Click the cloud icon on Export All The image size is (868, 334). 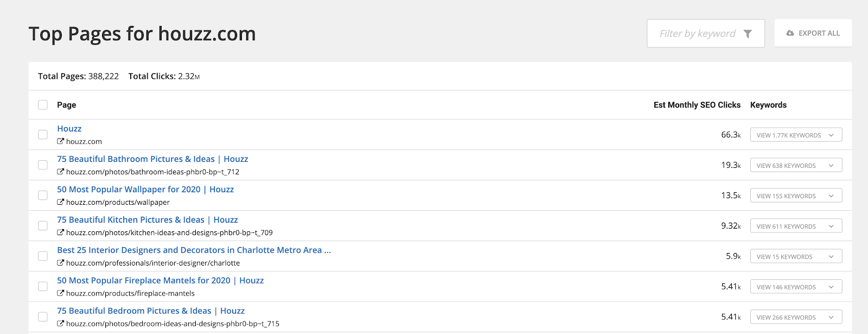[790, 33]
